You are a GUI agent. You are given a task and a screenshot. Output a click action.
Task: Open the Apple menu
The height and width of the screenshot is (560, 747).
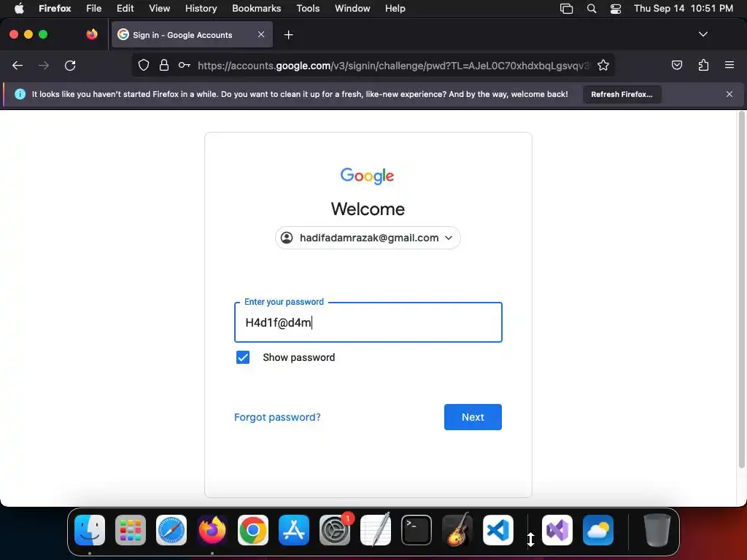point(18,8)
